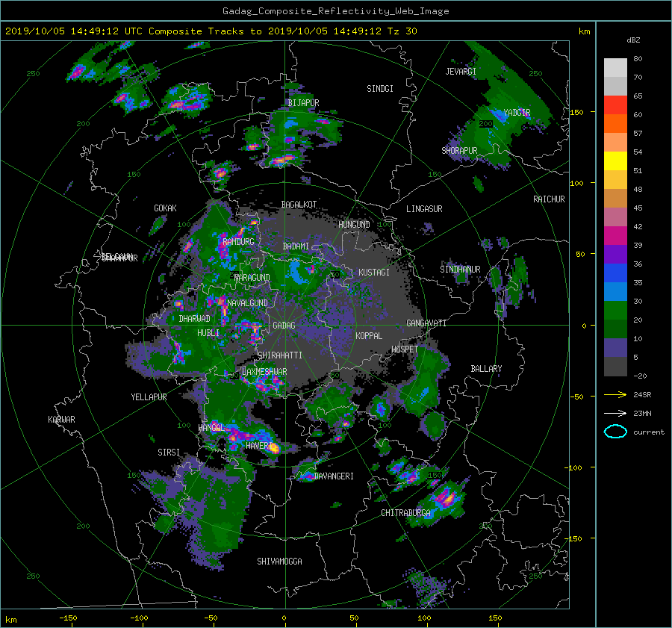The image size is (672, 628).
Task: Click the GADAG radar center label
Action: pos(284,326)
